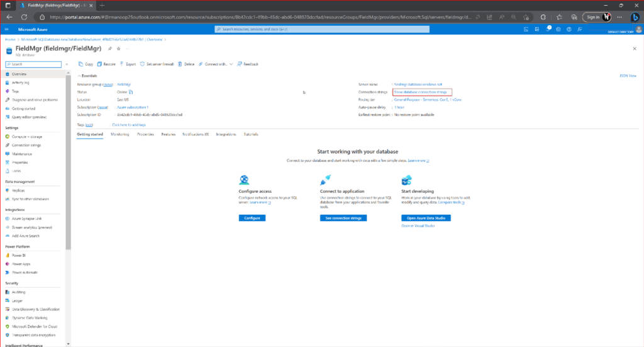The height and width of the screenshot is (347, 644).
Task: Switch to the Properties tab
Action: point(145,134)
